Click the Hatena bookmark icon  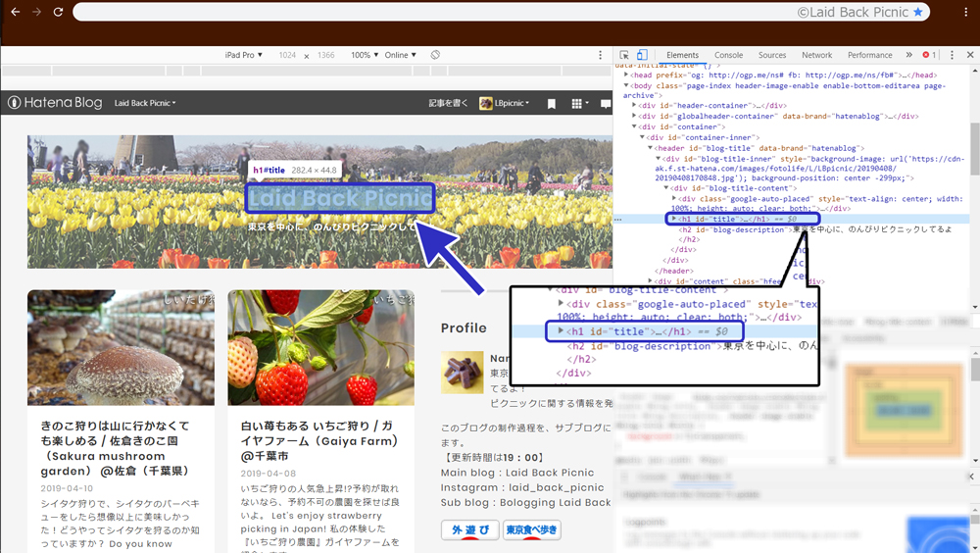coord(551,104)
